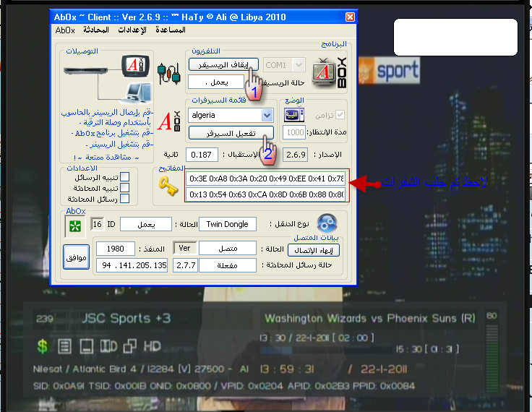This screenshot has height=412, width=532.
Task: Click the IP address field 94.141.205.135
Action: tap(132, 265)
